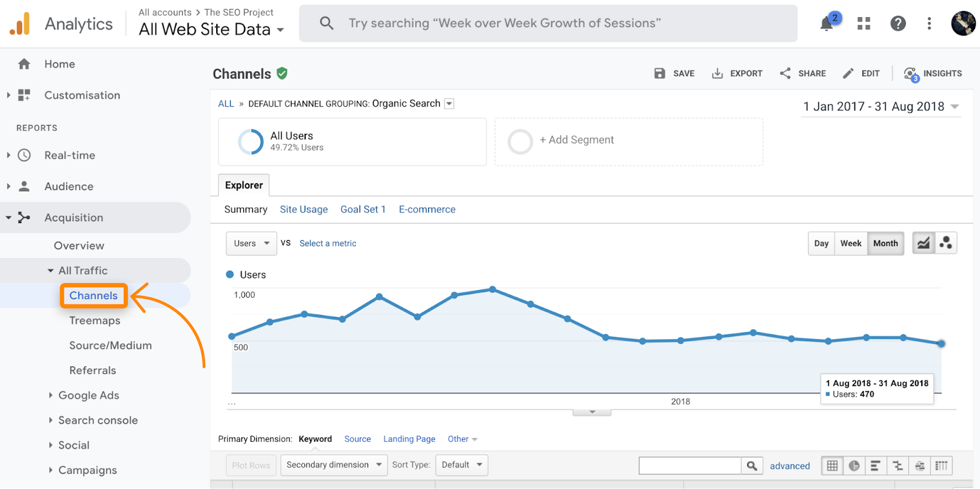The image size is (980, 489).
Task: Open the notifications bell
Action: (826, 24)
